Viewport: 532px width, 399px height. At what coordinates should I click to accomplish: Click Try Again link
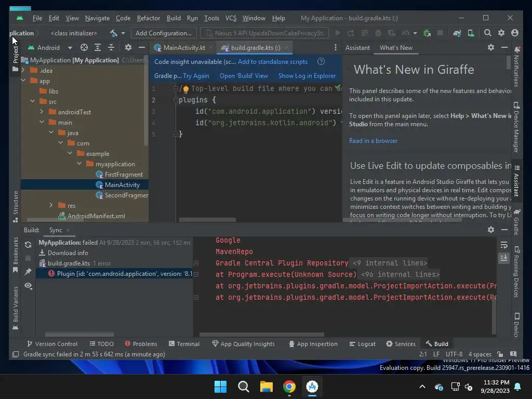click(x=196, y=76)
